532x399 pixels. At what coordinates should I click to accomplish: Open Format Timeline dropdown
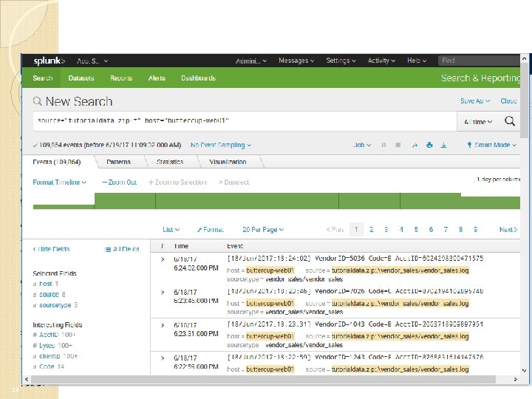[x=59, y=183]
